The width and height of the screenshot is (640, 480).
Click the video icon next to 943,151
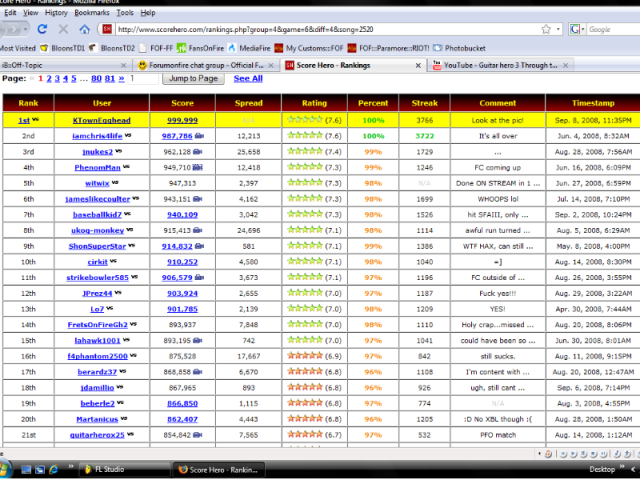(198, 199)
